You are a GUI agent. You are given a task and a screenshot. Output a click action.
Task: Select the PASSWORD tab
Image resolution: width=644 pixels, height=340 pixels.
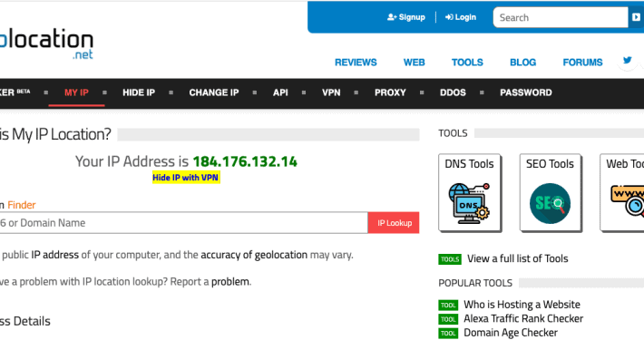coord(526,92)
